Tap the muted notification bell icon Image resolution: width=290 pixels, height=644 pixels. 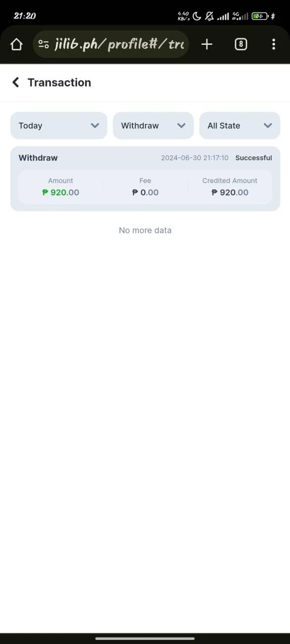[209, 16]
